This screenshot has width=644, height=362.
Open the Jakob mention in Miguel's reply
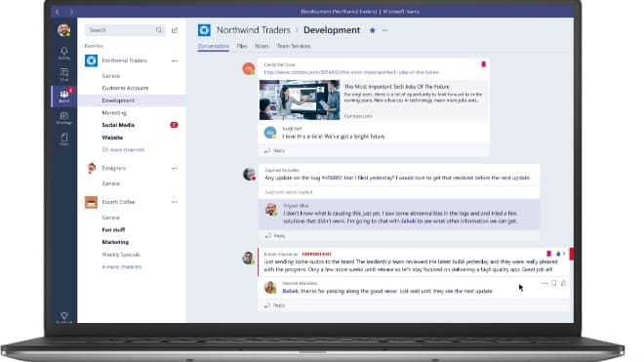tap(408, 221)
